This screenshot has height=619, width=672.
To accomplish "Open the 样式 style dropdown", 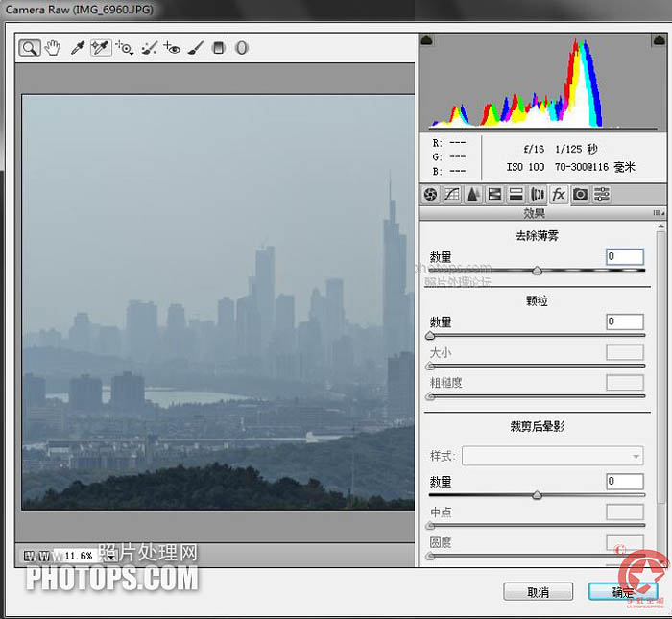I will 552,456.
